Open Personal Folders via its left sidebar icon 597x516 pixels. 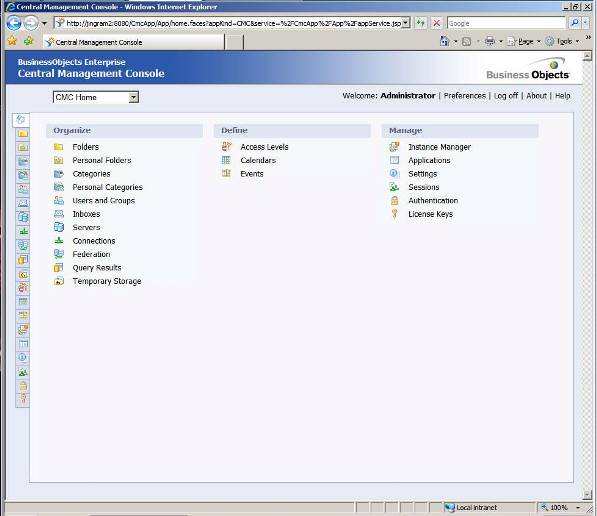[x=23, y=148]
